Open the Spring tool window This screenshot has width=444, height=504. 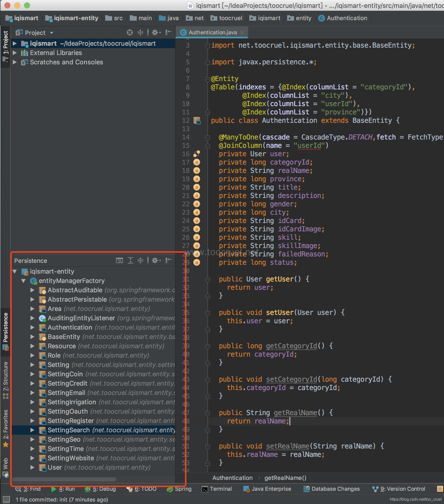179,489
